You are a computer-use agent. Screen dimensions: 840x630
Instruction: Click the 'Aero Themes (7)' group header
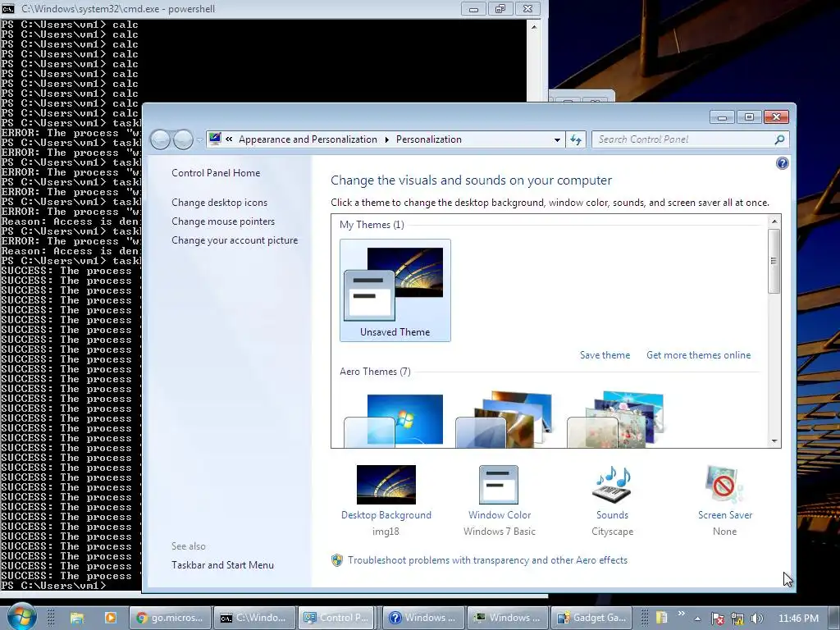click(x=375, y=372)
